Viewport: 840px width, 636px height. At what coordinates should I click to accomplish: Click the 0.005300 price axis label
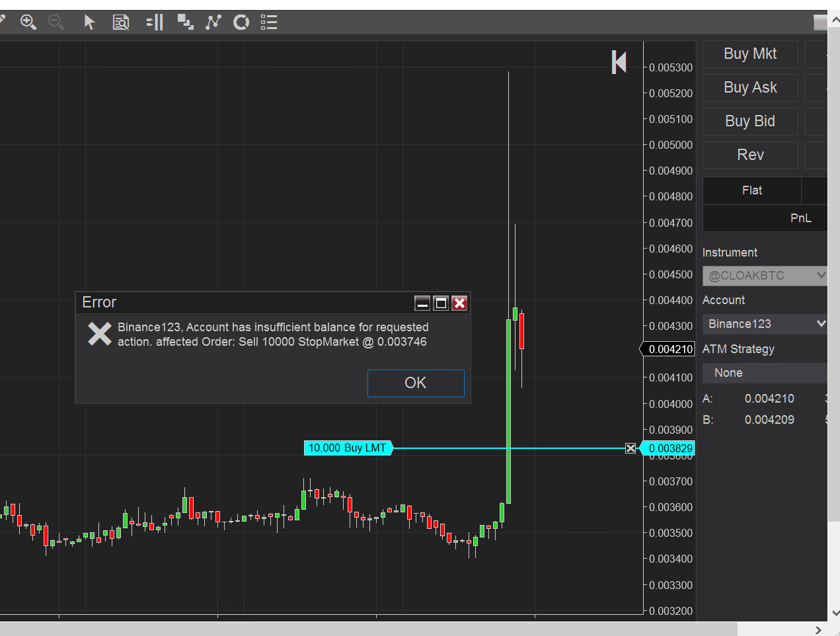671,67
